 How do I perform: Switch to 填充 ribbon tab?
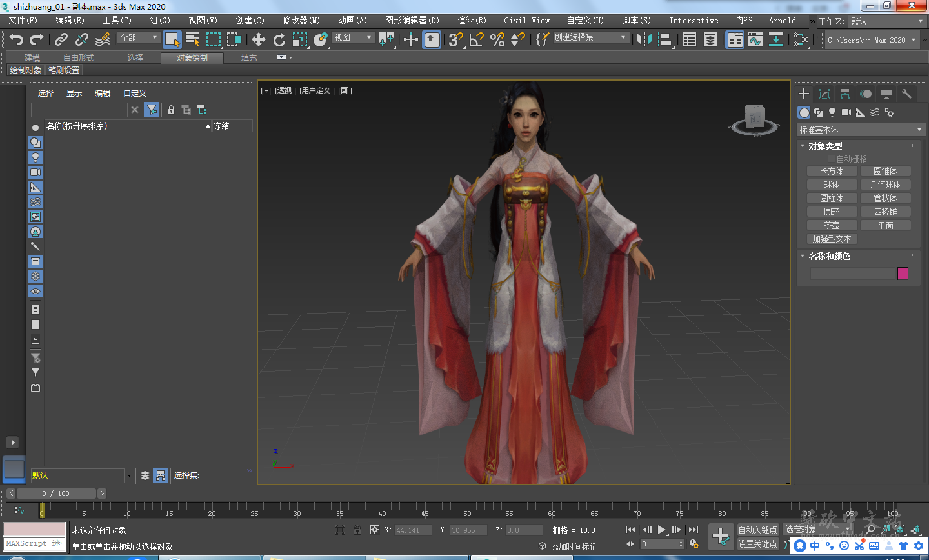tap(249, 58)
